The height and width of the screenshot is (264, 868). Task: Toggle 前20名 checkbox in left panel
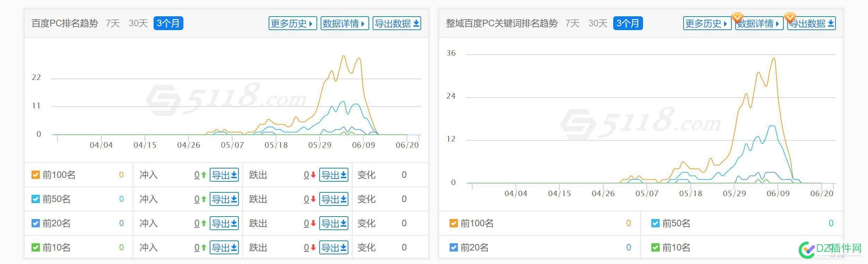tap(36, 223)
